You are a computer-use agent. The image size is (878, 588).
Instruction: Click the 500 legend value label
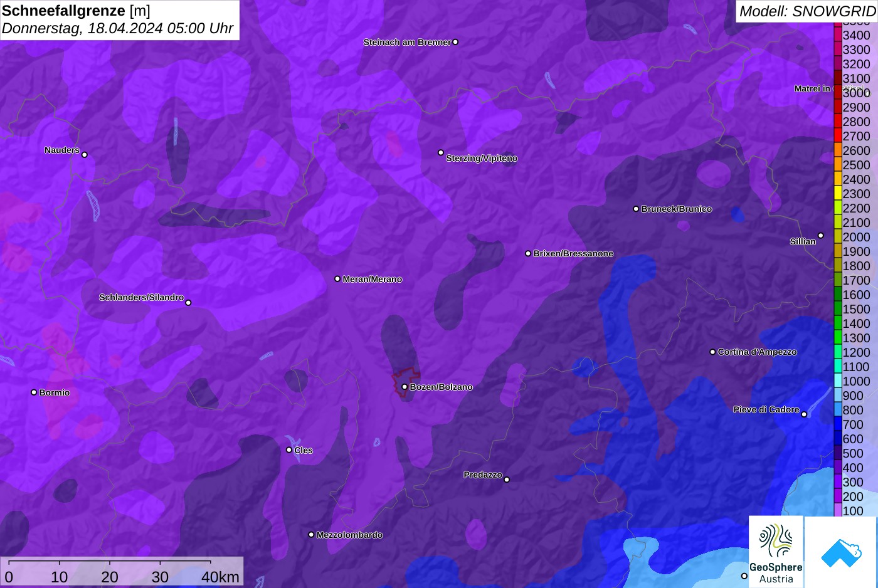(x=853, y=453)
